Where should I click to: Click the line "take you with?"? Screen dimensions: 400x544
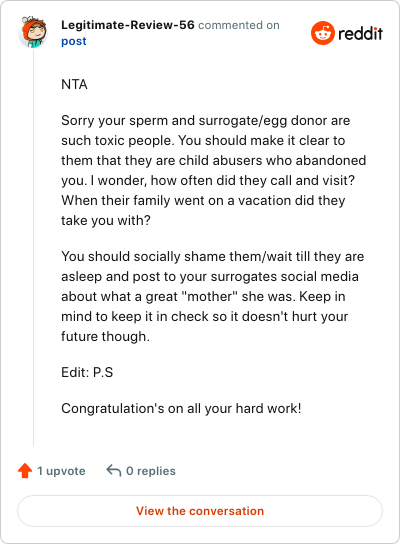(x=106, y=221)
